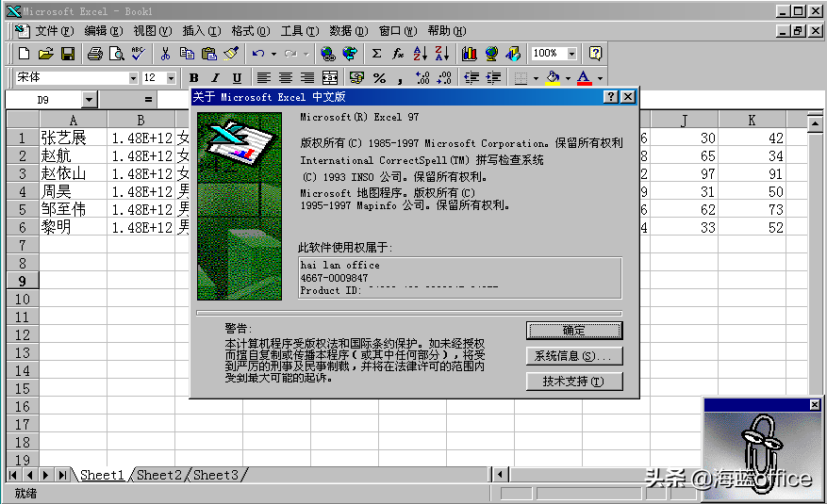This screenshot has height=504, width=827.
Task: Launch the Chart Wizard icon
Action: click(x=469, y=53)
